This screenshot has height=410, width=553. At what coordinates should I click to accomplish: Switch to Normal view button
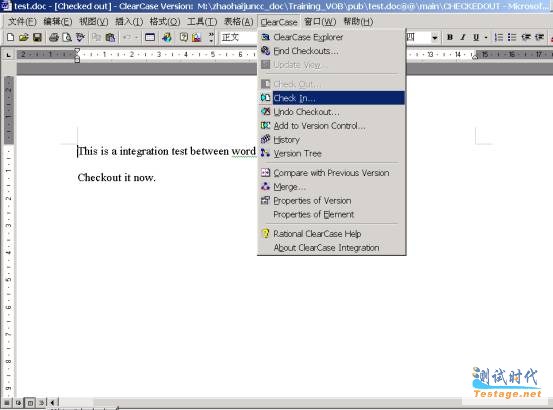(x=7, y=402)
